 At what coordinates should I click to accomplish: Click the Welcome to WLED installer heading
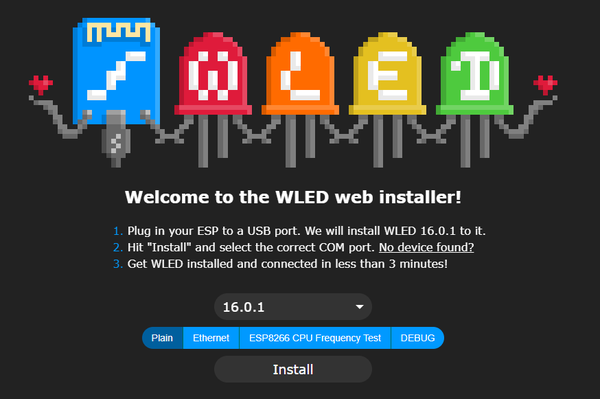click(293, 197)
